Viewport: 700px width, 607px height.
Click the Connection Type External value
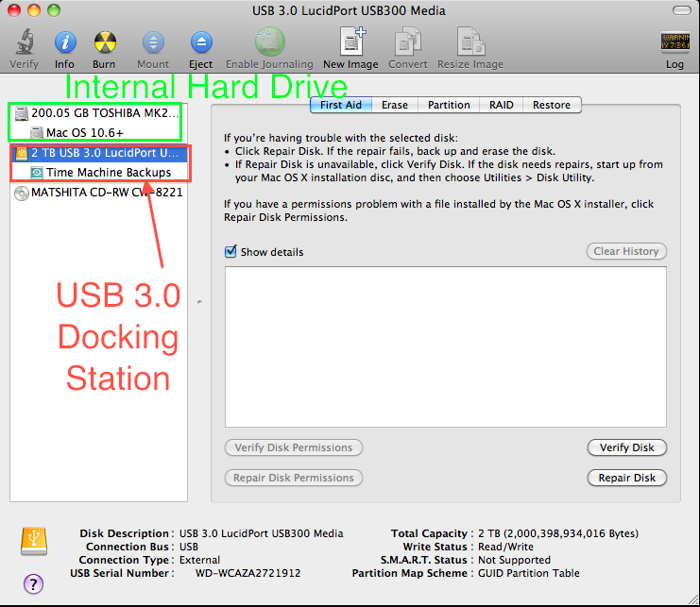[199, 560]
